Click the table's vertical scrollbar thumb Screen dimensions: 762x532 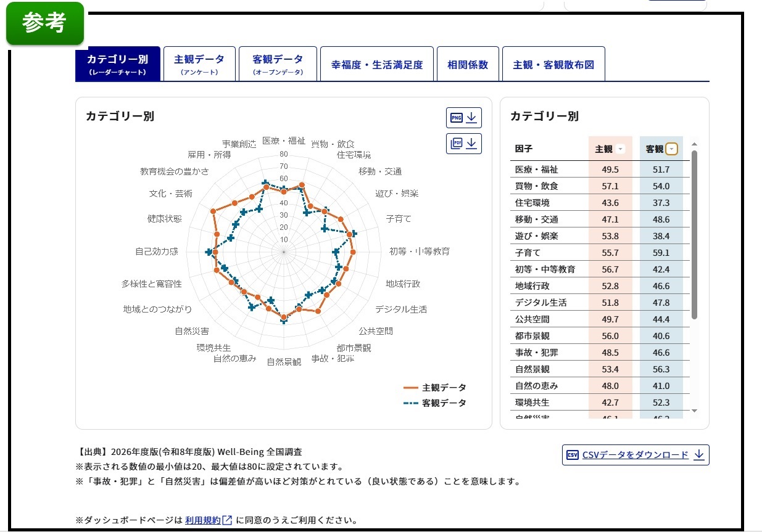(x=694, y=235)
